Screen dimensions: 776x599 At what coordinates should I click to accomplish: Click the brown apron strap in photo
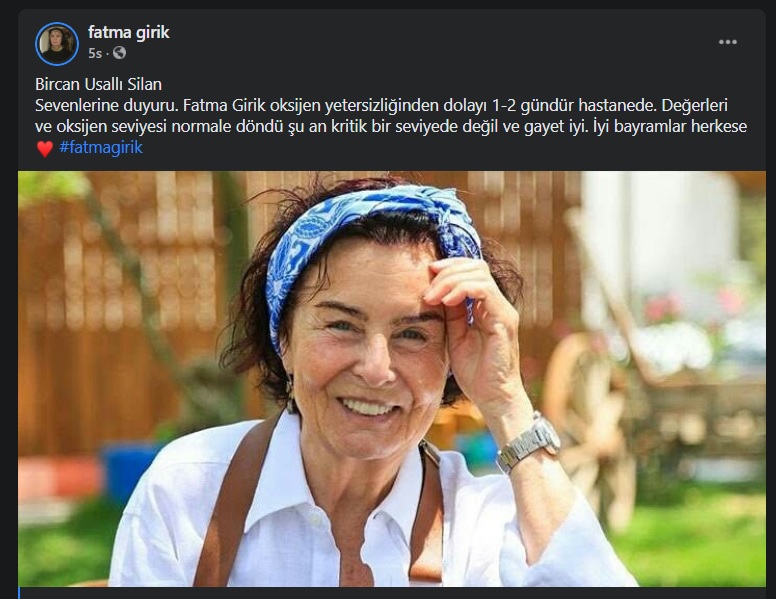point(233,500)
